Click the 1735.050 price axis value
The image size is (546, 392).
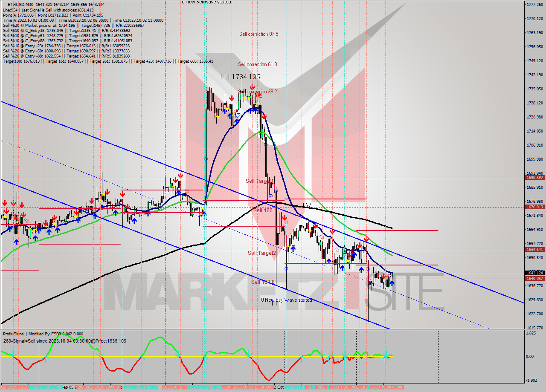(x=534, y=89)
